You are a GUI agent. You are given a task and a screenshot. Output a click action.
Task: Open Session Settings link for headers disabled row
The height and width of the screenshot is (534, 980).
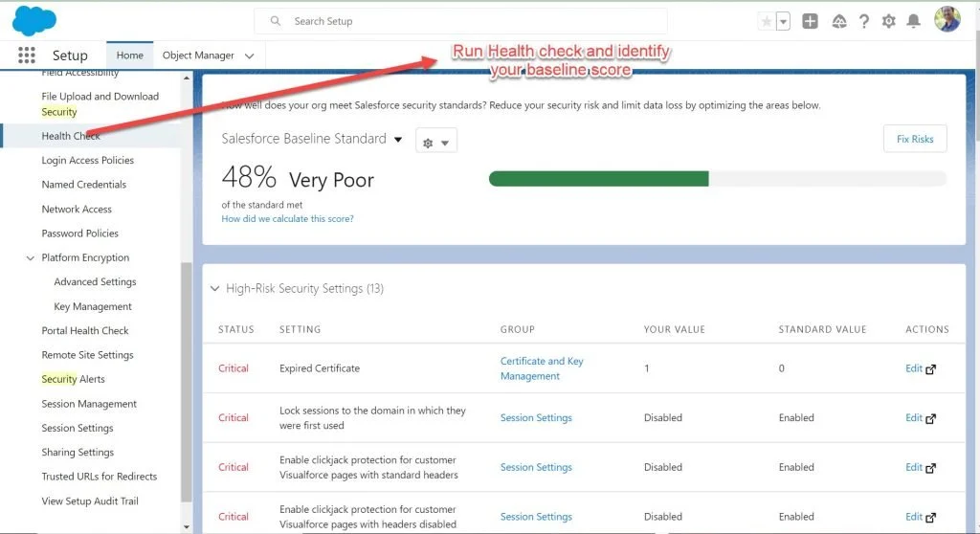pos(536,517)
